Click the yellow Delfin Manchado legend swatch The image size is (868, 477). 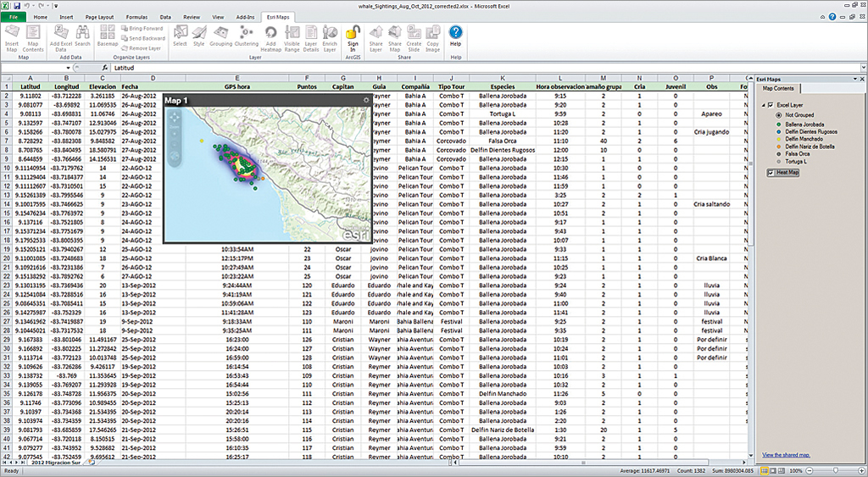[779, 139]
